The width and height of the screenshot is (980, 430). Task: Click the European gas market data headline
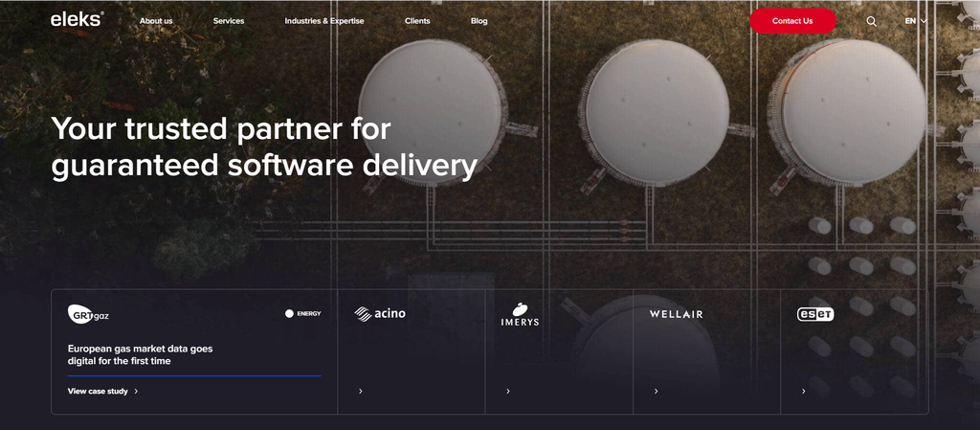tap(140, 355)
